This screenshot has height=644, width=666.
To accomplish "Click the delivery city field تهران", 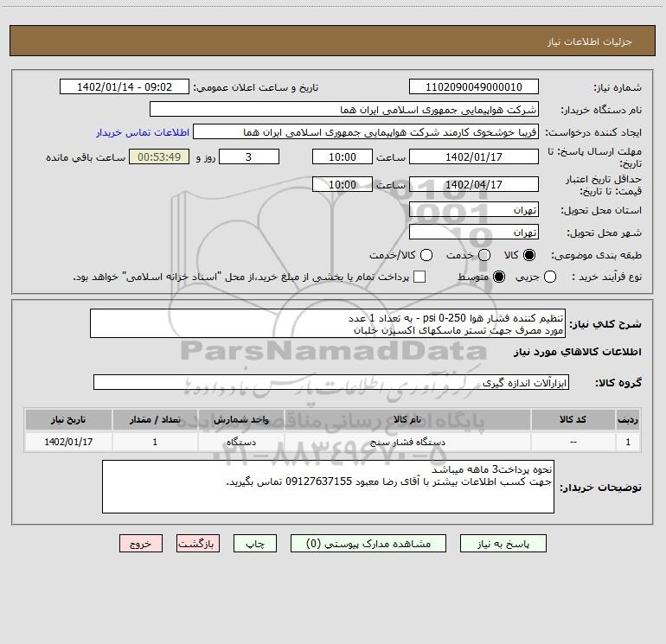I will point(474,233).
